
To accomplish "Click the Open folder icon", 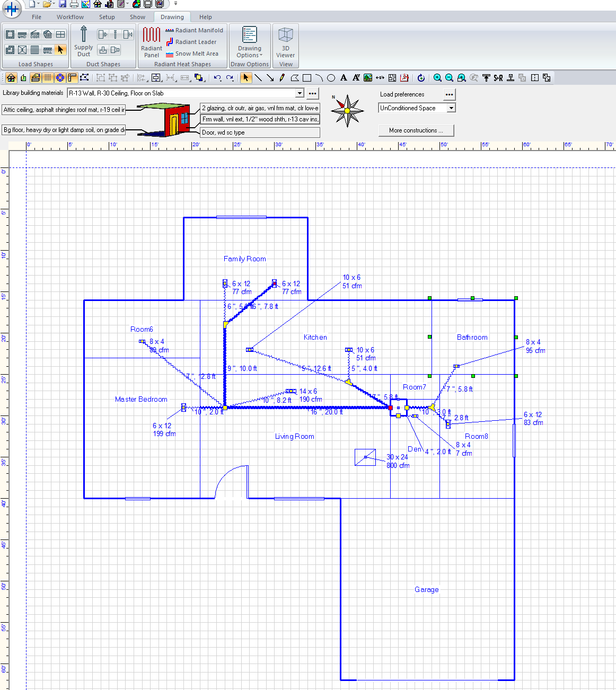I will pos(48,4).
